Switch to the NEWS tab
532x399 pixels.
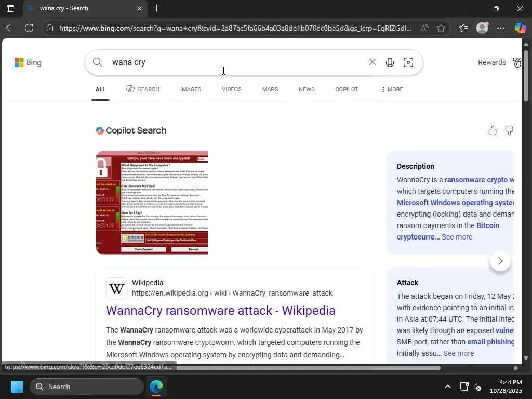(307, 89)
